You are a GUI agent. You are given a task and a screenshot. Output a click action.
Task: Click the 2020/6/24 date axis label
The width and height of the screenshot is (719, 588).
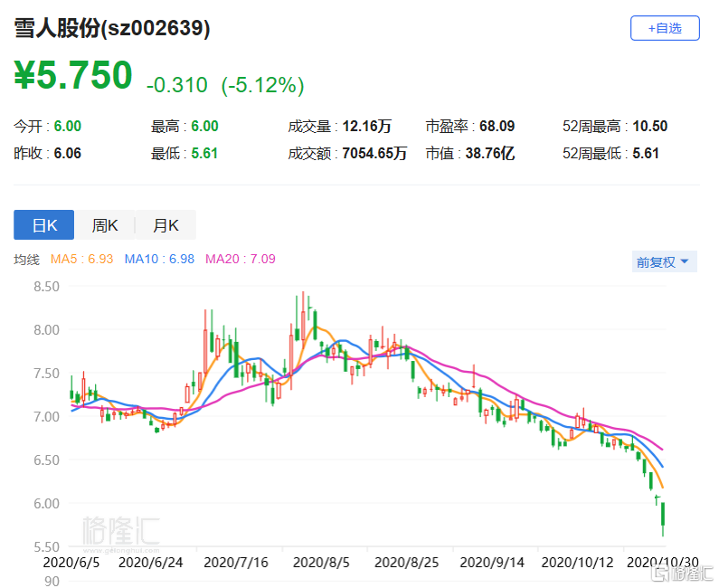click(x=150, y=563)
